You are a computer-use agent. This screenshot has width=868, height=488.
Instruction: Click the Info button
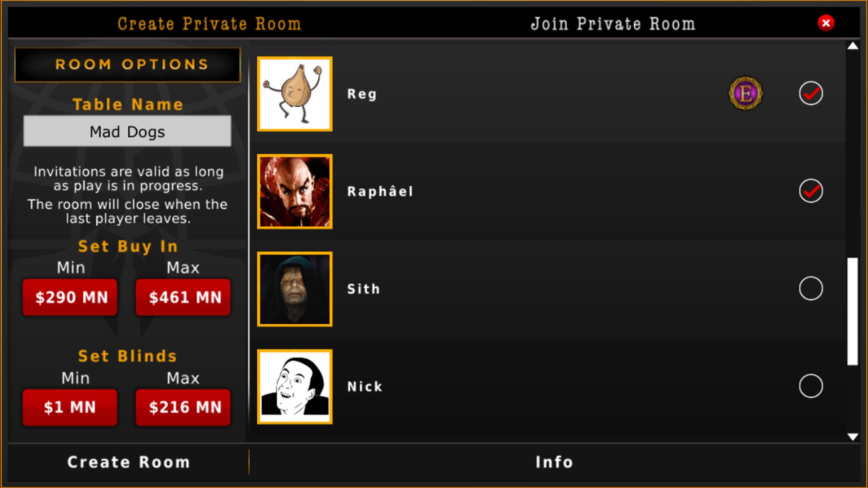(554, 462)
